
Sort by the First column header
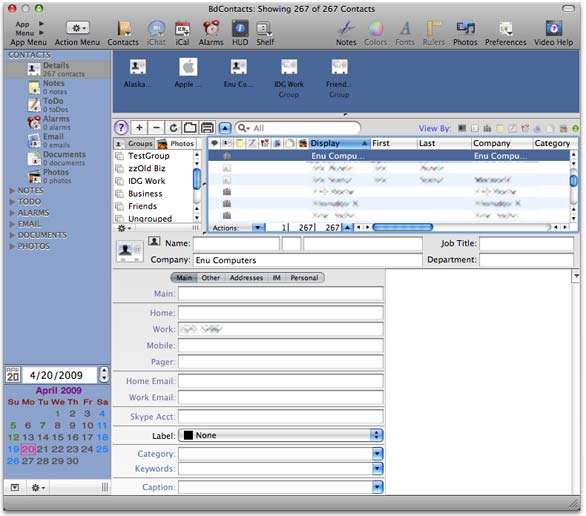tap(394, 143)
